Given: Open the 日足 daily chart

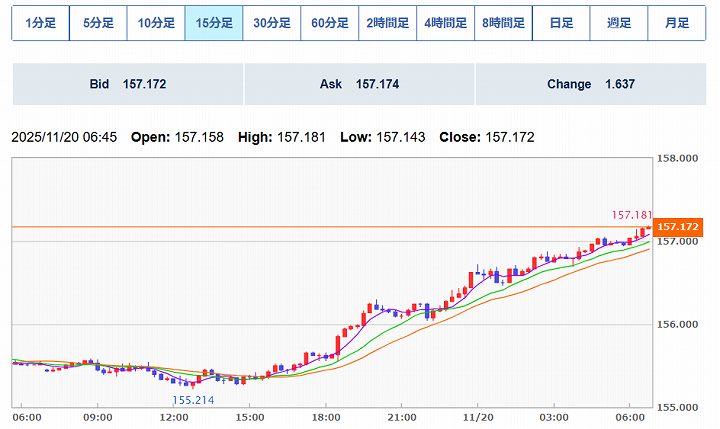Looking at the screenshot, I should [561, 23].
